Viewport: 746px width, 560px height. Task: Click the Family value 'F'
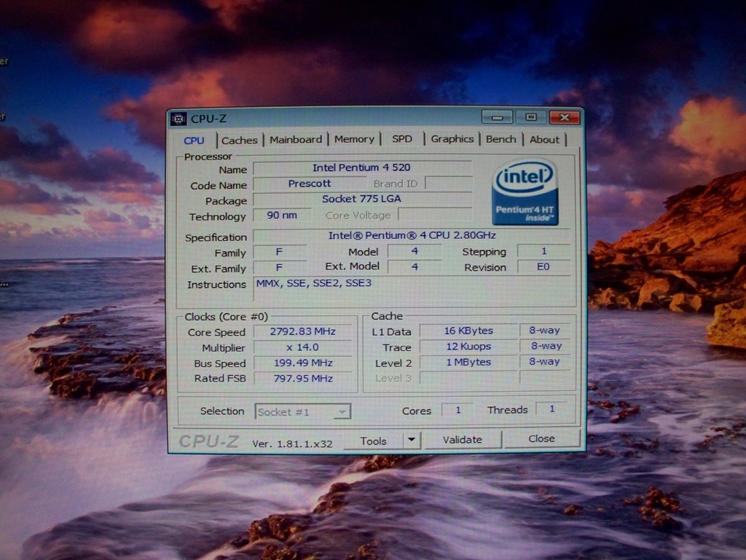[x=279, y=252]
